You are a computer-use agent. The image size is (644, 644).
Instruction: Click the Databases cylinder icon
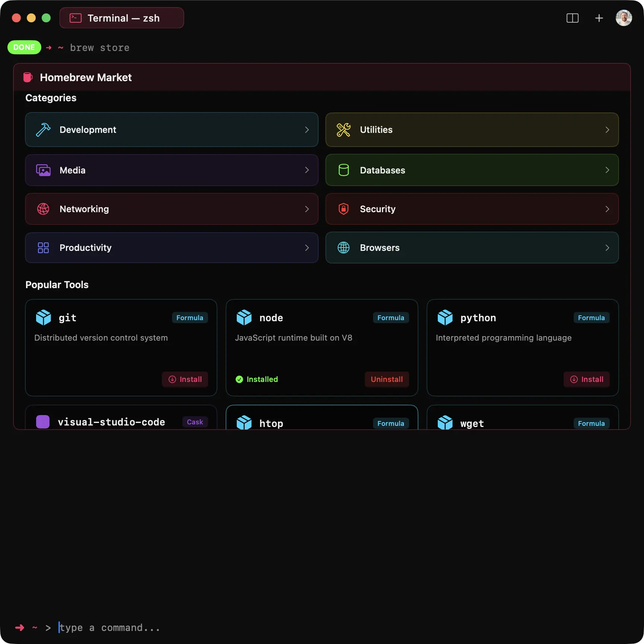pos(343,170)
